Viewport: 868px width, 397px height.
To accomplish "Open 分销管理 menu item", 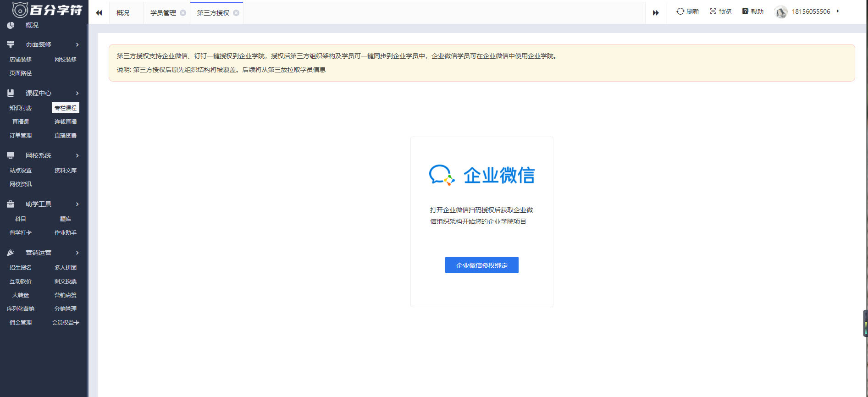I will pos(66,309).
